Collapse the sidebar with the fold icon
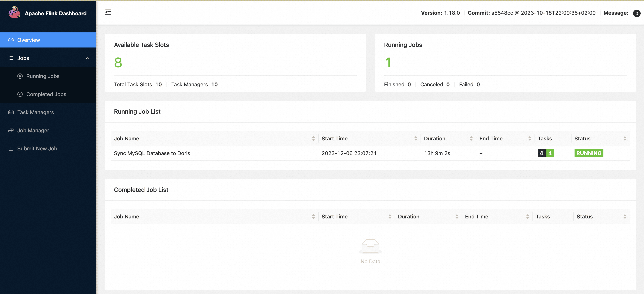Image resolution: width=644 pixels, height=294 pixels. (108, 12)
